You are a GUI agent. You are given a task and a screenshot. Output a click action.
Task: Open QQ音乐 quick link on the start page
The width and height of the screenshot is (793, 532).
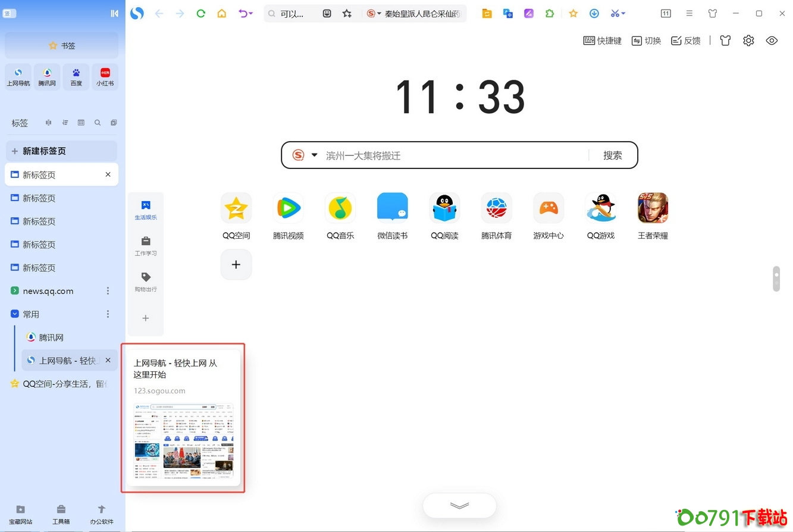(x=340, y=215)
